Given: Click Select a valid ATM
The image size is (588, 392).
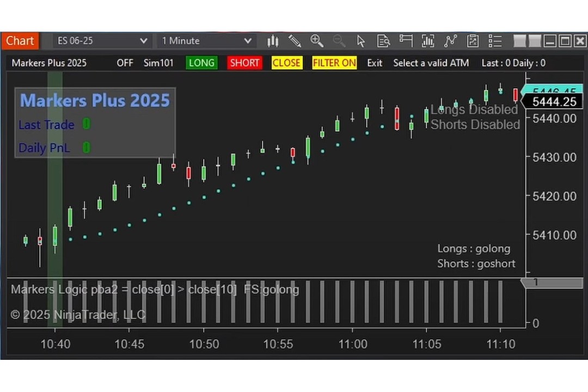Looking at the screenshot, I should (x=431, y=63).
